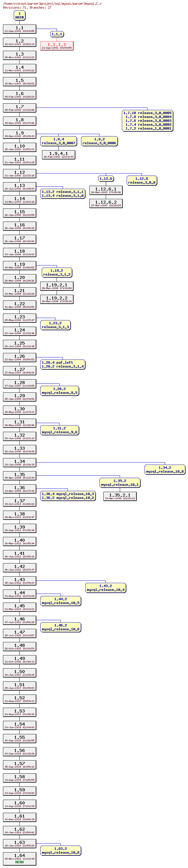Screen dimensions: 188x868
Task: Click the MAIN branch node
Action: (x=19, y=16)
